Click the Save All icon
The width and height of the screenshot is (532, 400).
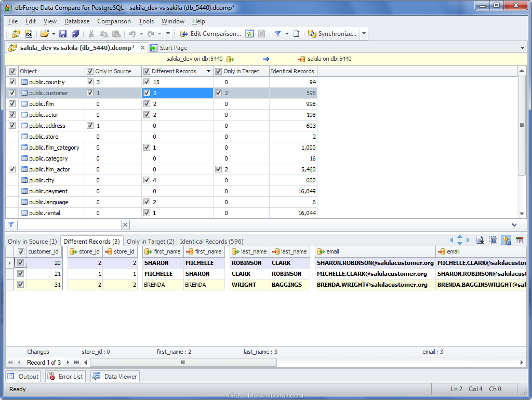click(75, 34)
